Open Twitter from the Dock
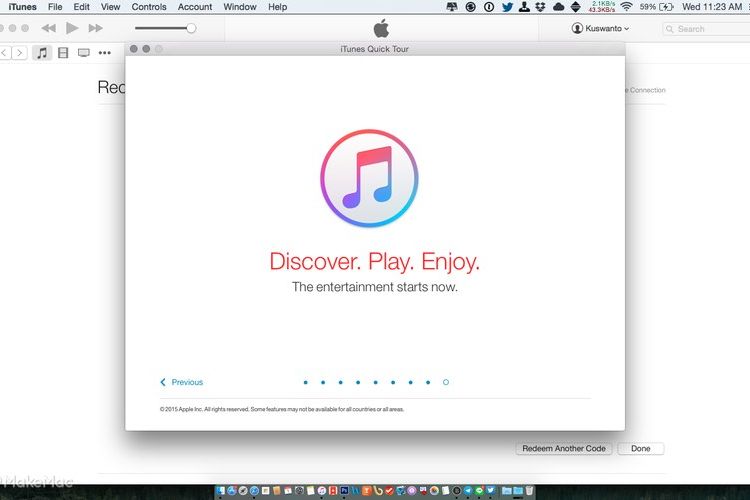Screen dimensions: 750x500 tap(490, 490)
